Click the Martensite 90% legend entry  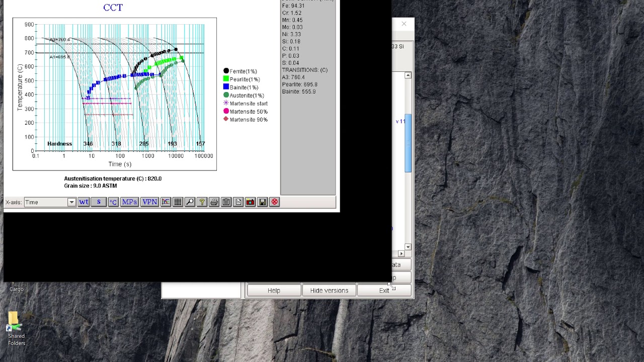click(x=246, y=120)
